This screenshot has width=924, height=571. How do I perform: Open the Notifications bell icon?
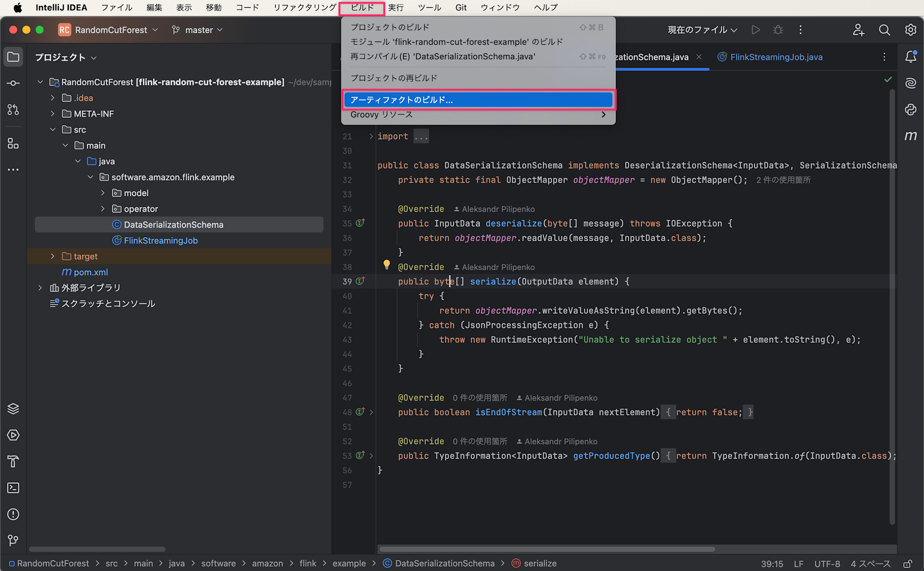tap(911, 57)
